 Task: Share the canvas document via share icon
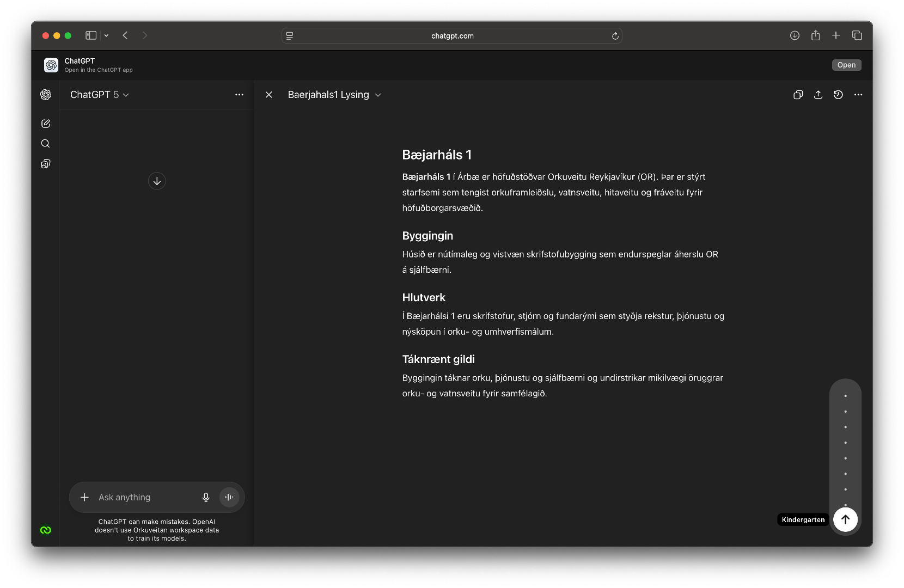click(818, 95)
